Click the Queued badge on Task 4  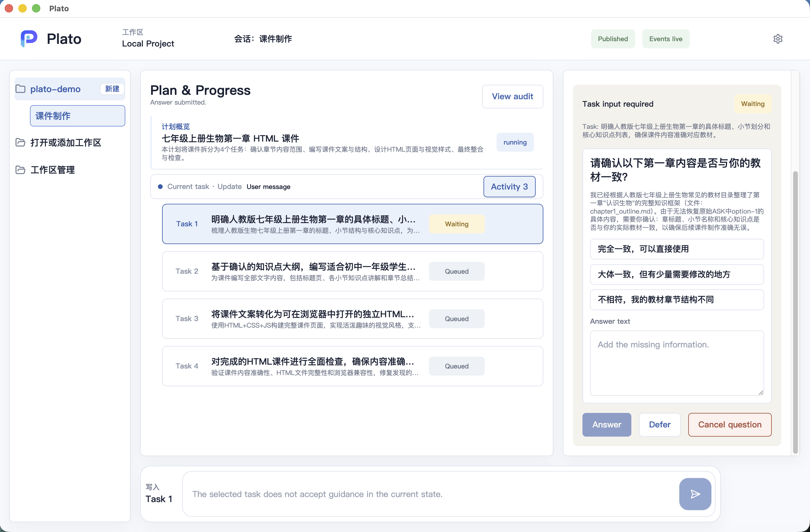456,366
